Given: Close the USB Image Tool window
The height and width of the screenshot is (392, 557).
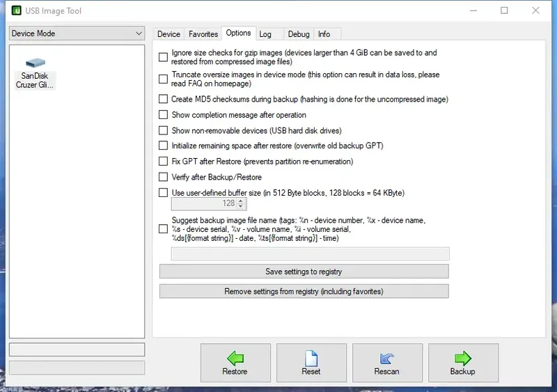Looking at the screenshot, I should [x=535, y=10].
